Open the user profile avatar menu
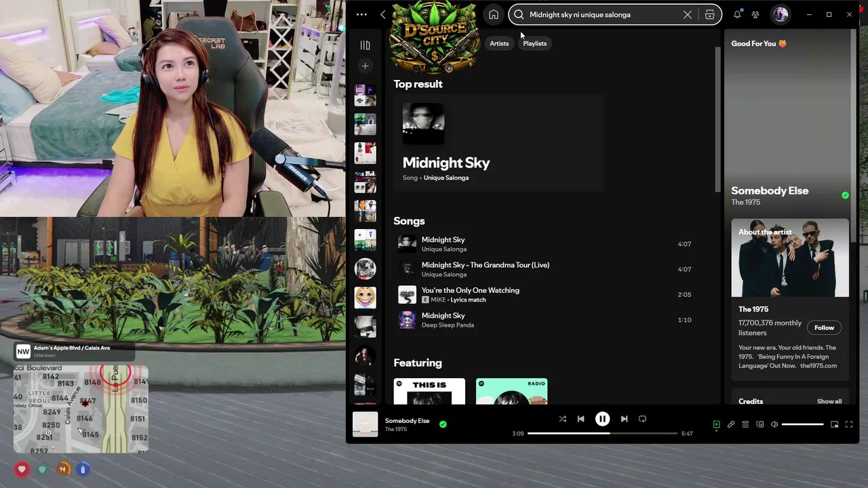 (781, 14)
